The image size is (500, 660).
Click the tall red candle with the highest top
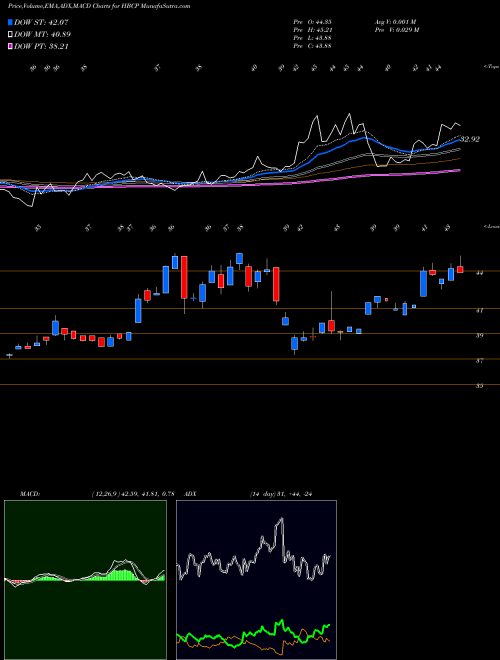[184, 277]
